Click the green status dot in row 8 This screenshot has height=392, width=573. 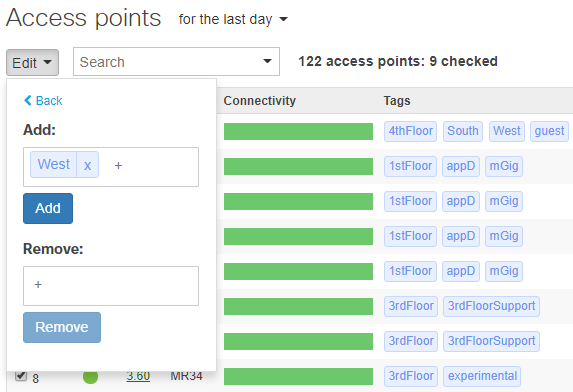(x=90, y=377)
